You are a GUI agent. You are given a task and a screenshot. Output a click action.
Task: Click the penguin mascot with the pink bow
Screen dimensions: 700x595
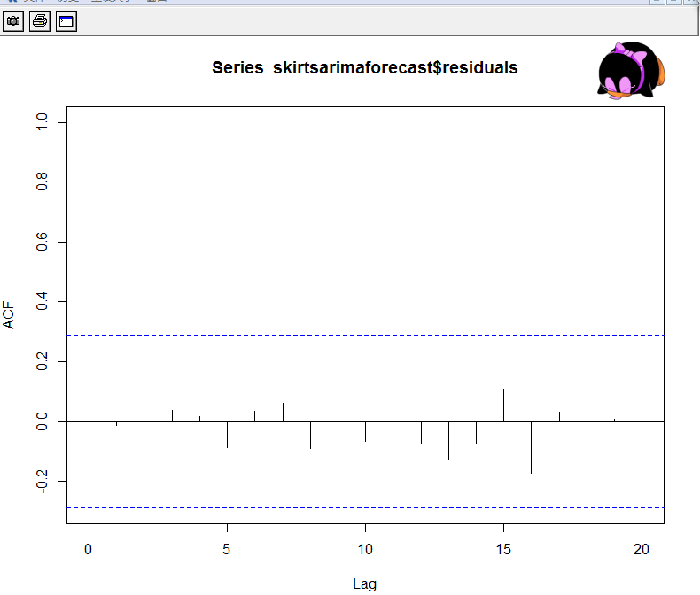[631, 71]
